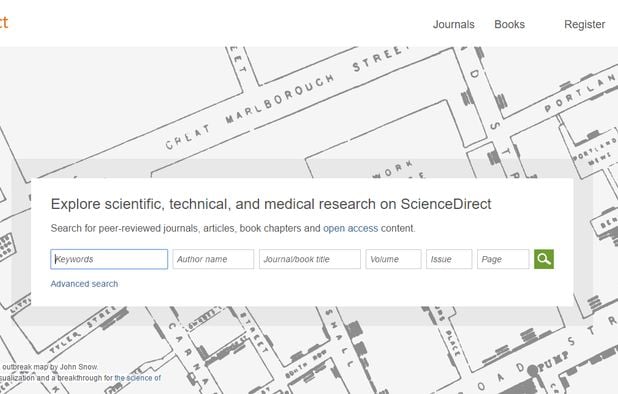Click the Volume input field

click(x=393, y=259)
